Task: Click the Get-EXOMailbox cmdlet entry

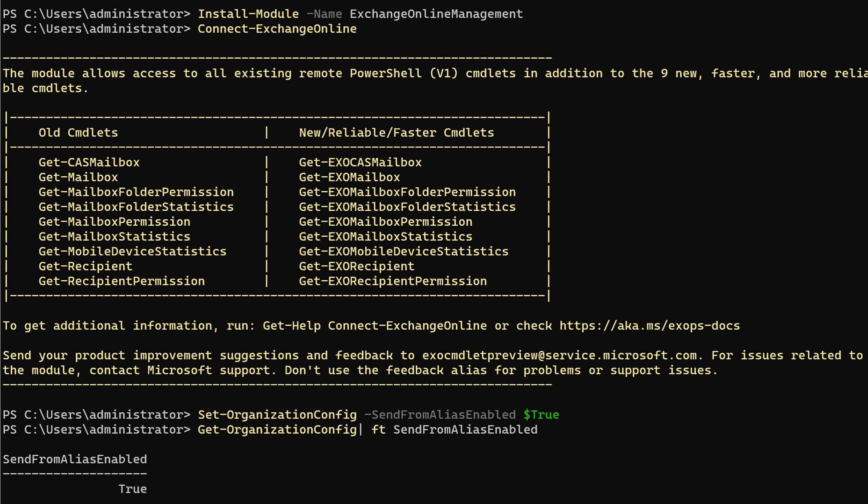Action: click(x=349, y=177)
